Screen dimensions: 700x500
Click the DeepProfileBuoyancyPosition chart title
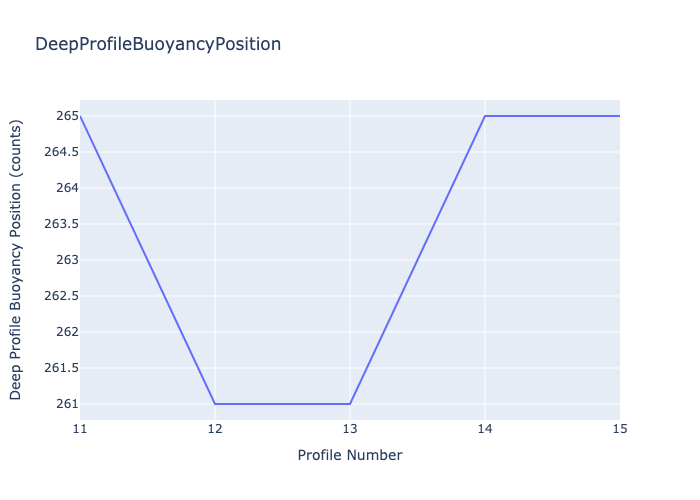pyautogui.click(x=158, y=44)
